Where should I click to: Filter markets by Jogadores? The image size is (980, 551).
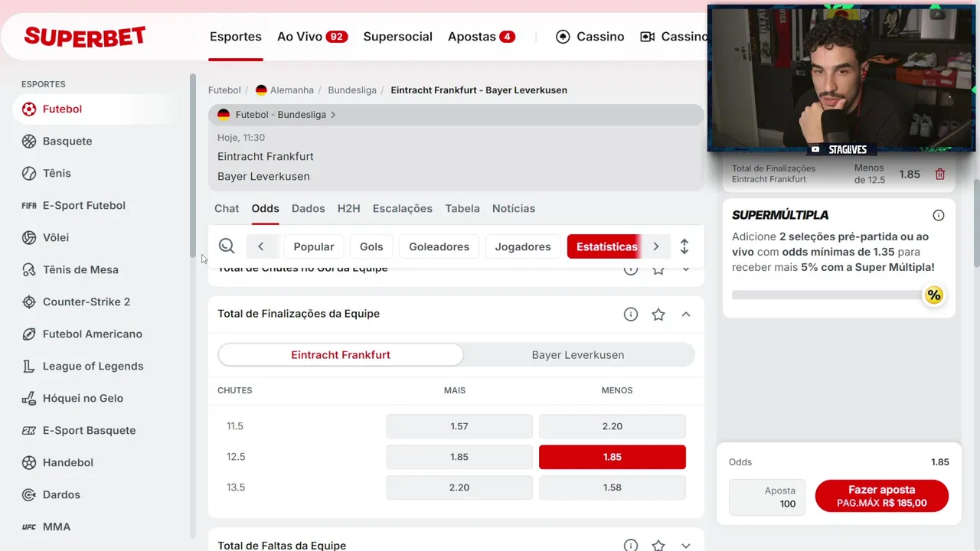(x=523, y=246)
